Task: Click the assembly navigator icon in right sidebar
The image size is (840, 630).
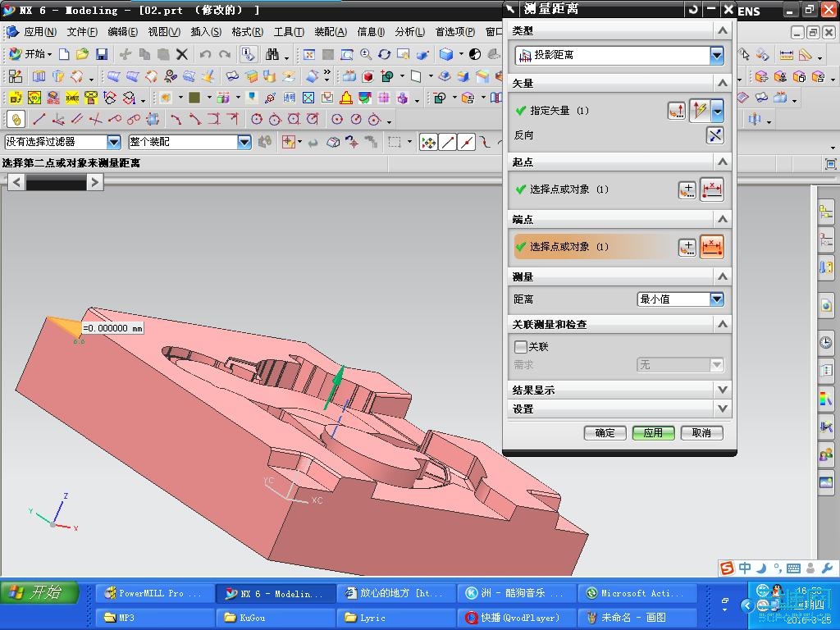Action: pos(826,212)
